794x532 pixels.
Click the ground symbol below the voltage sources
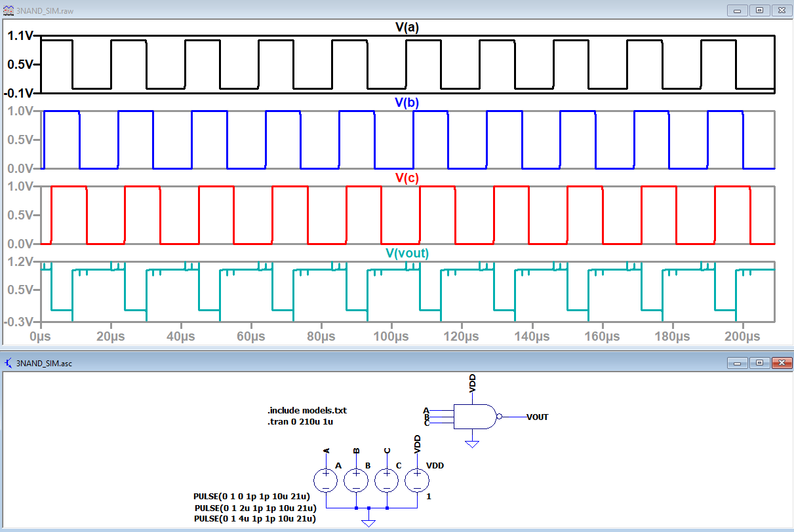pyautogui.click(x=369, y=522)
